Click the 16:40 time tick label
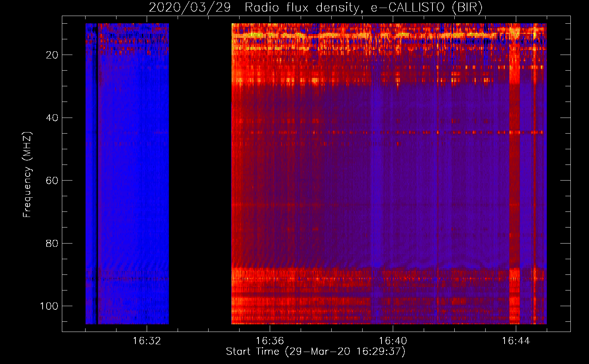 393,341
